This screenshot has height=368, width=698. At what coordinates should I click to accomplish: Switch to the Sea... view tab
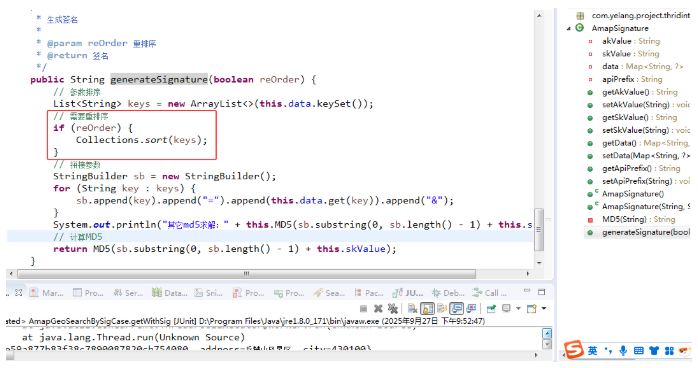point(329,293)
